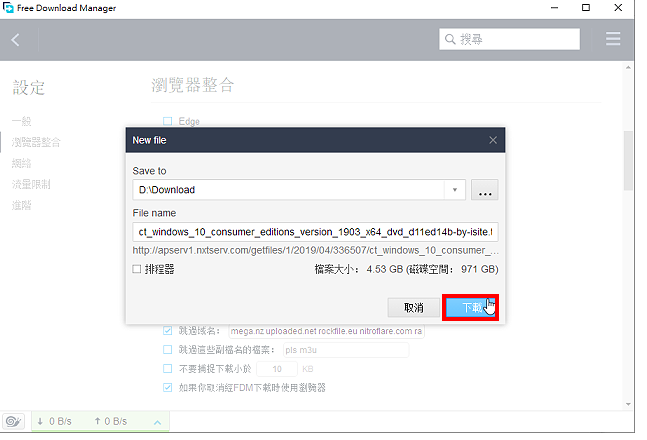Screen dimensions: 647x440
Task: Expand the bottom speed panel chevron
Action: click(x=157, y=422)
